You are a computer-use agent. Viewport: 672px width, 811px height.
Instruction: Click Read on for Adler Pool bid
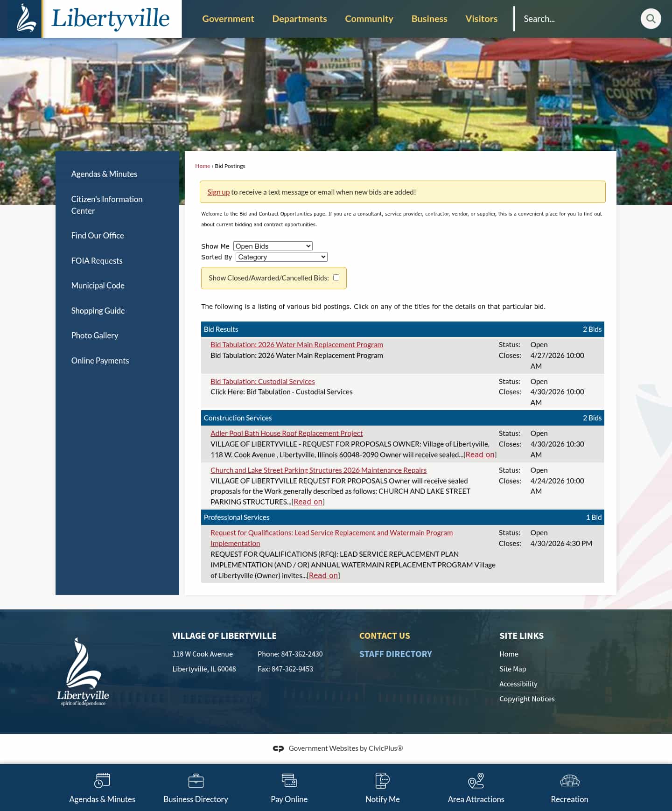(480, 454)
